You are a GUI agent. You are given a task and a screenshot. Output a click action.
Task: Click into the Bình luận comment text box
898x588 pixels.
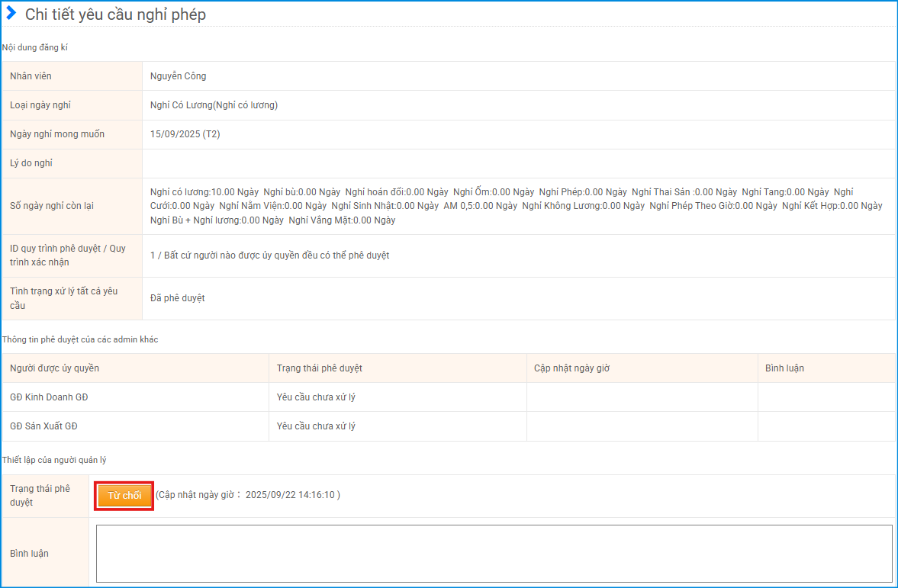494,553
